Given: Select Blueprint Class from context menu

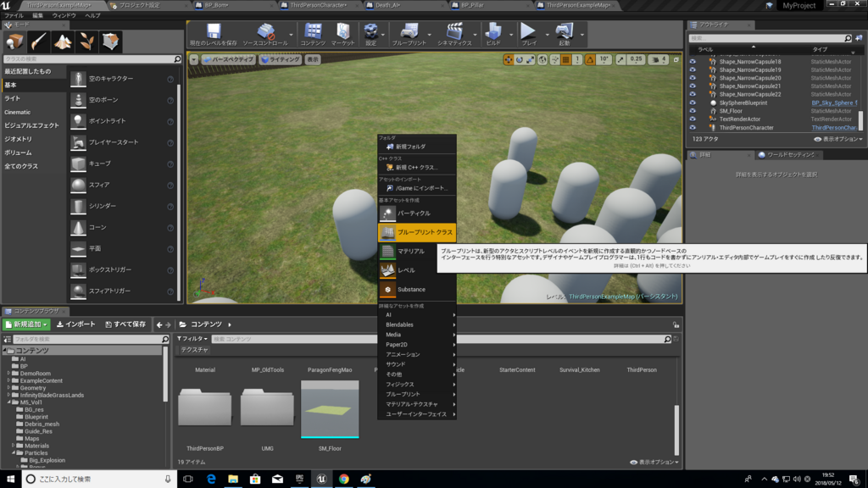Looking at the screenshot, I should click(417, 232).
